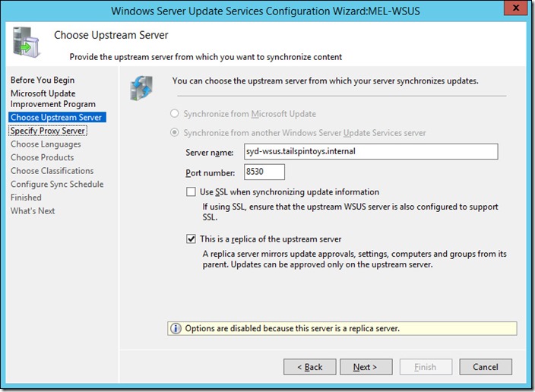Click the 'Provide the upstream server' subtitle
This screenshot has height=392, width=535.
point(206,57)
